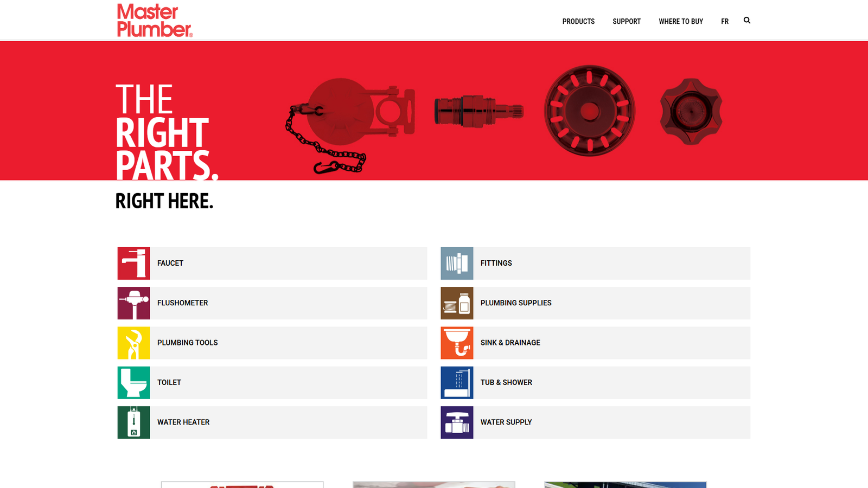Open the Water Heater text link
This screenshot has width=868, height=488.
click(x=183, y=422)
